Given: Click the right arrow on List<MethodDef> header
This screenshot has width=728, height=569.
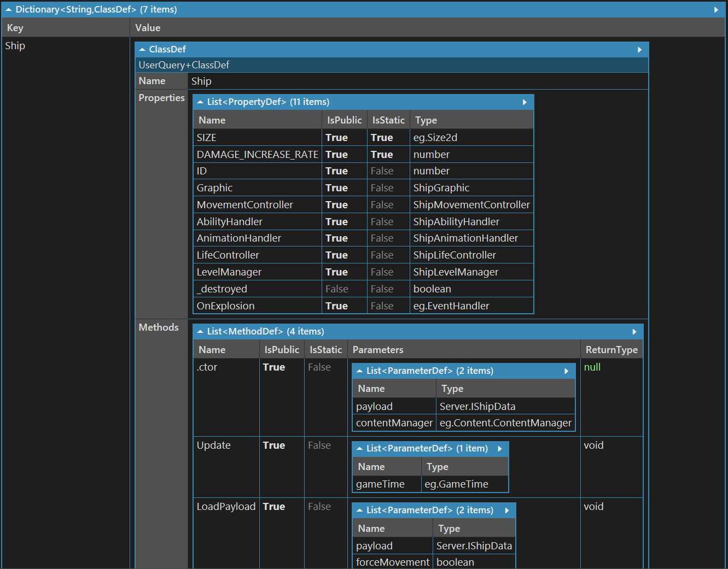Looking at the screenshot, I should pyautogui.click(x=634, y=332).
